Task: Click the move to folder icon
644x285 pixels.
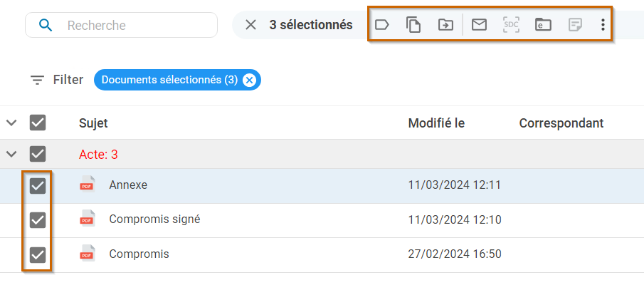Action: [x=445, y=25]
